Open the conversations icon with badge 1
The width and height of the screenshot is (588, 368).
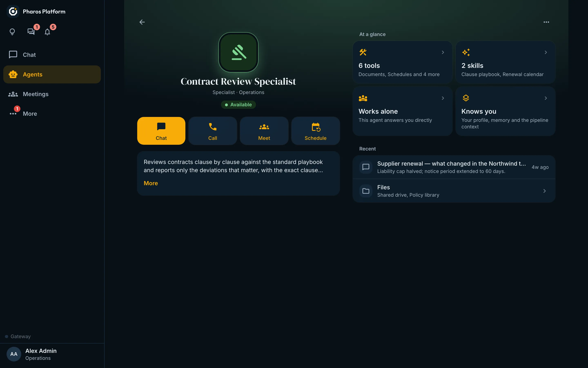pyautogui.click(x=31, y=31)
